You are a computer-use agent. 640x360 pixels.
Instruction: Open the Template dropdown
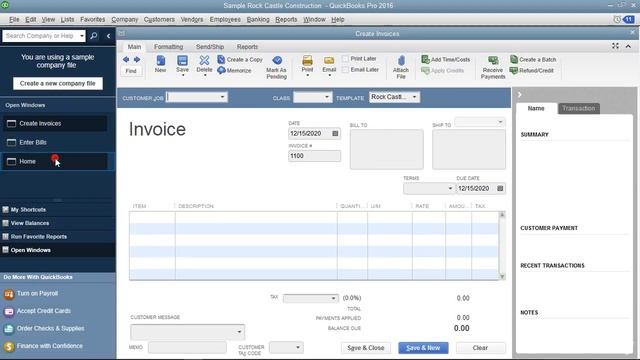414,97
